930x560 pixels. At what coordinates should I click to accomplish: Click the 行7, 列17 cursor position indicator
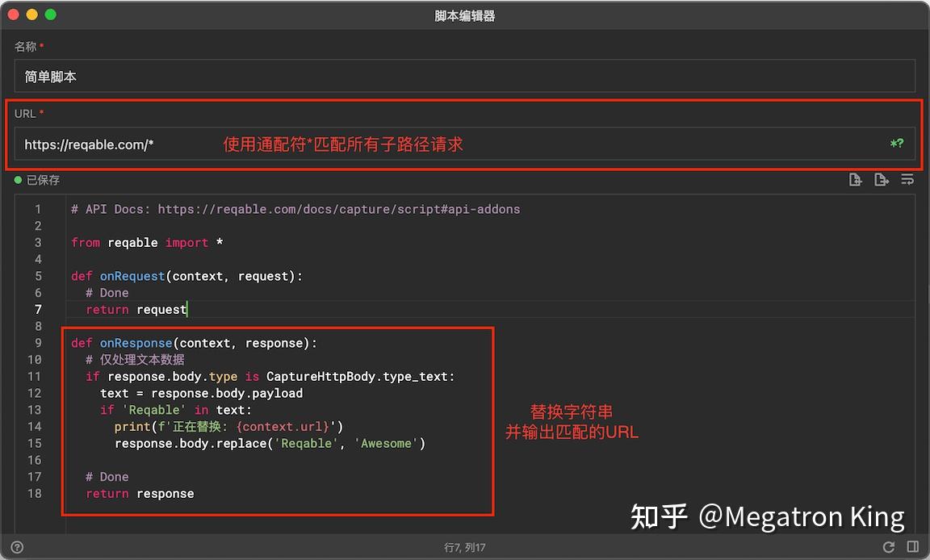(464, 546)
